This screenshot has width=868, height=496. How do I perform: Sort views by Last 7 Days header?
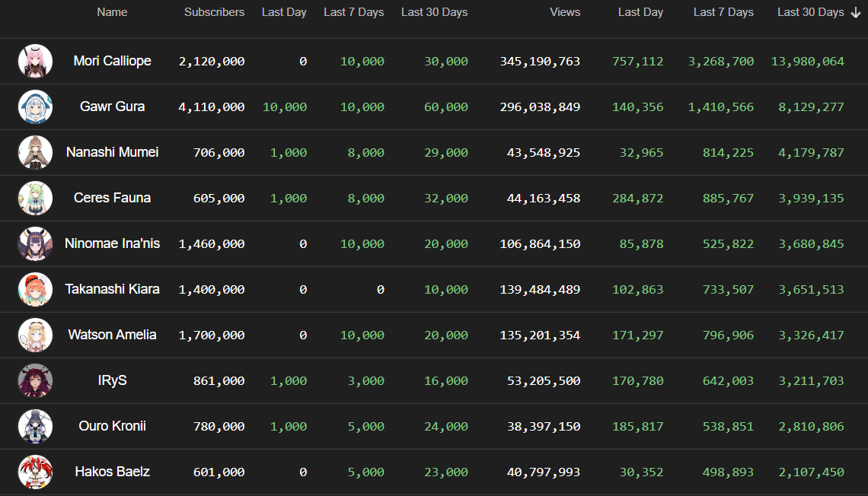[723, 12]
